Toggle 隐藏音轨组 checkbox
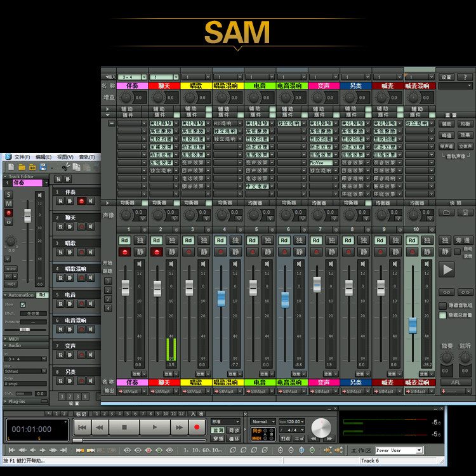Viewport: 476px width, 476px height. click(442, 305)
